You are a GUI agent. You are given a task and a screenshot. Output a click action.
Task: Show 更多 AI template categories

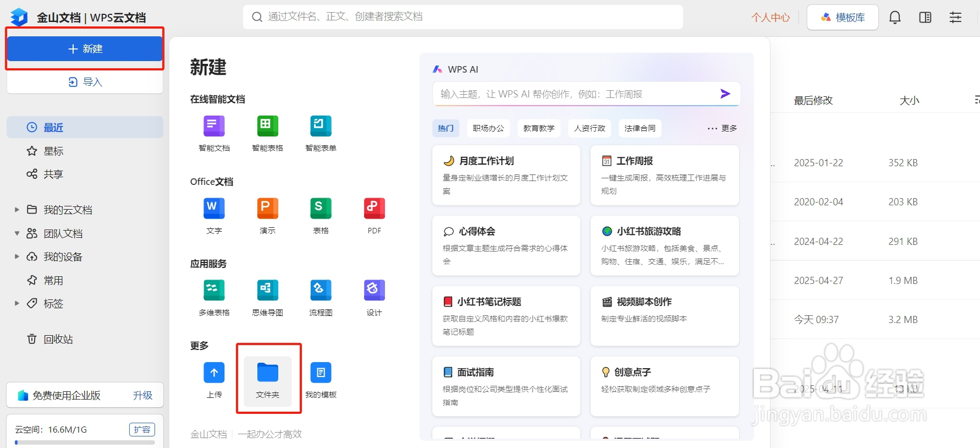722,128
